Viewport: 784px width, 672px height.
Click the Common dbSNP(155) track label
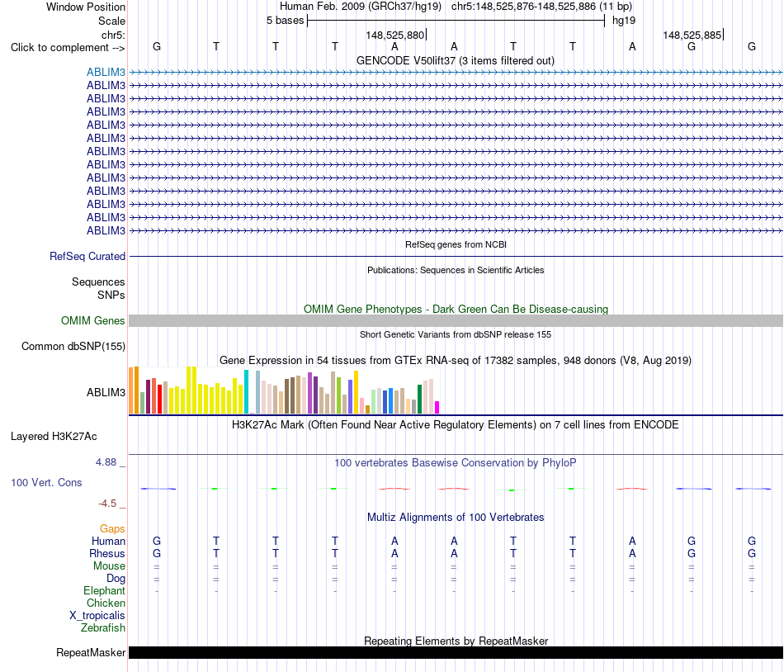tap(73, 346)
